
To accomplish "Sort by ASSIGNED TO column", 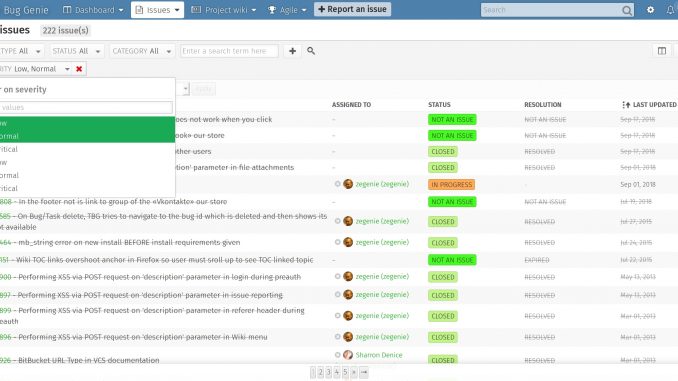I will coord(351,105).
